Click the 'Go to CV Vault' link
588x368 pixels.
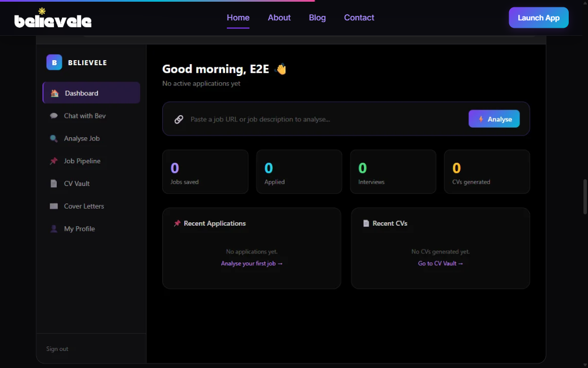[x=441, y=263]
